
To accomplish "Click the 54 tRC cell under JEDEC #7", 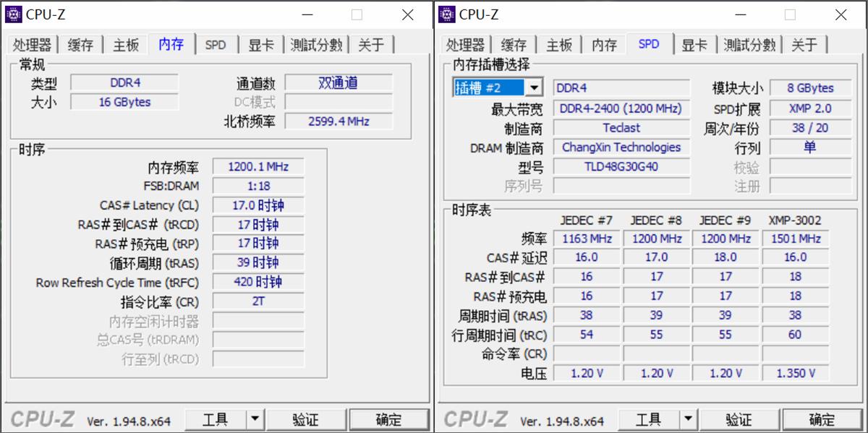I will click(x=587, y=335).
